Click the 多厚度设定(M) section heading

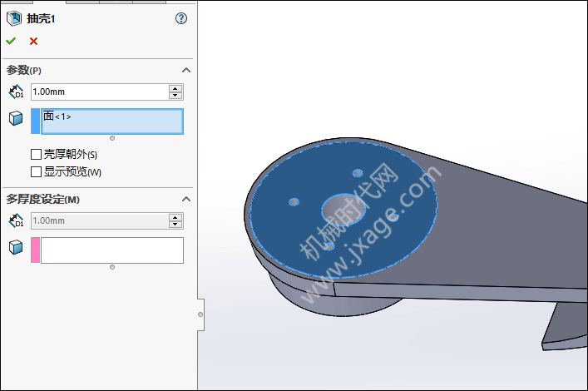click(42, 199)
